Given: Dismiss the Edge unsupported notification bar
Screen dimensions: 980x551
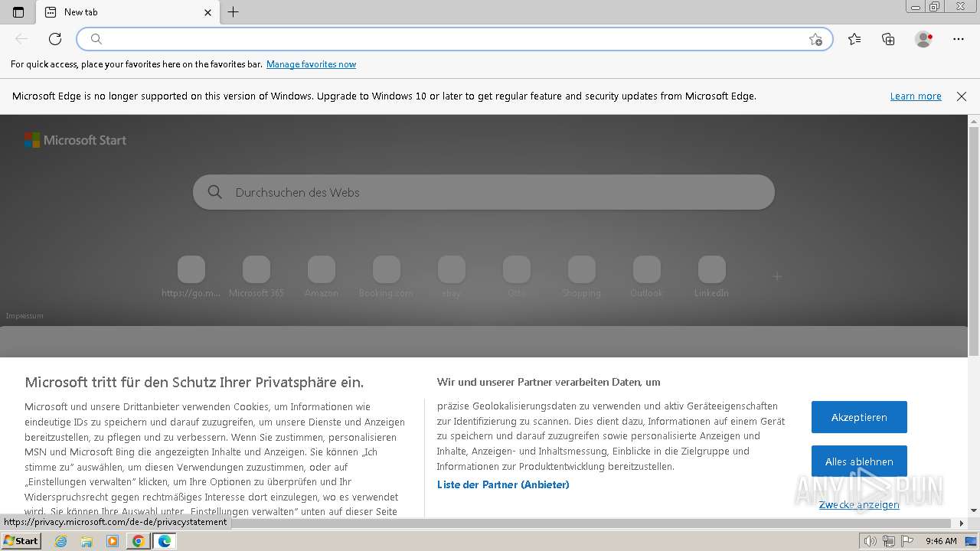Looking at the screenshot, I should coord(962,96).
